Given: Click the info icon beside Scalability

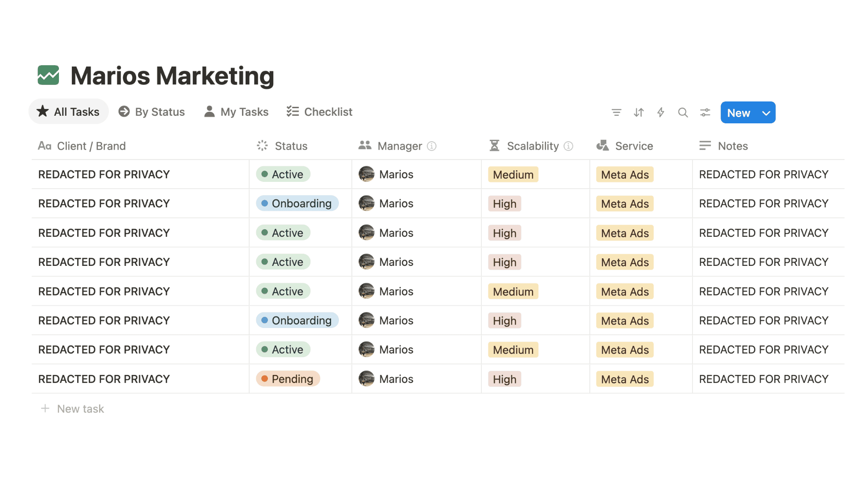Looking at the screenshot, I should (568, 146).
